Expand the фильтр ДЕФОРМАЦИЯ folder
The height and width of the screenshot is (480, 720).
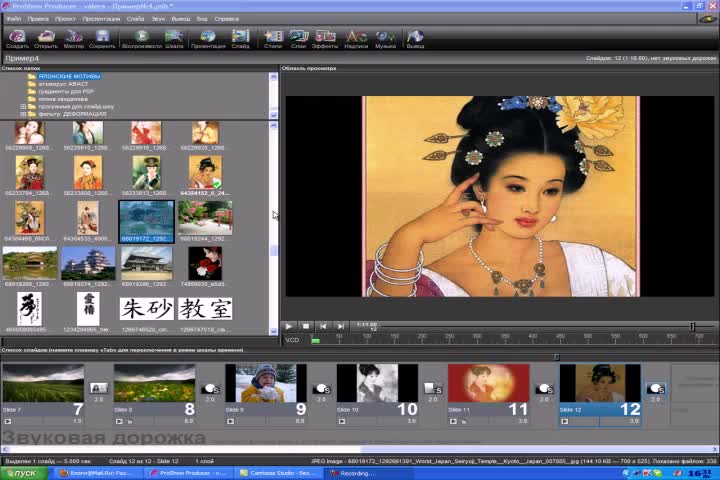tap(23, 114)
